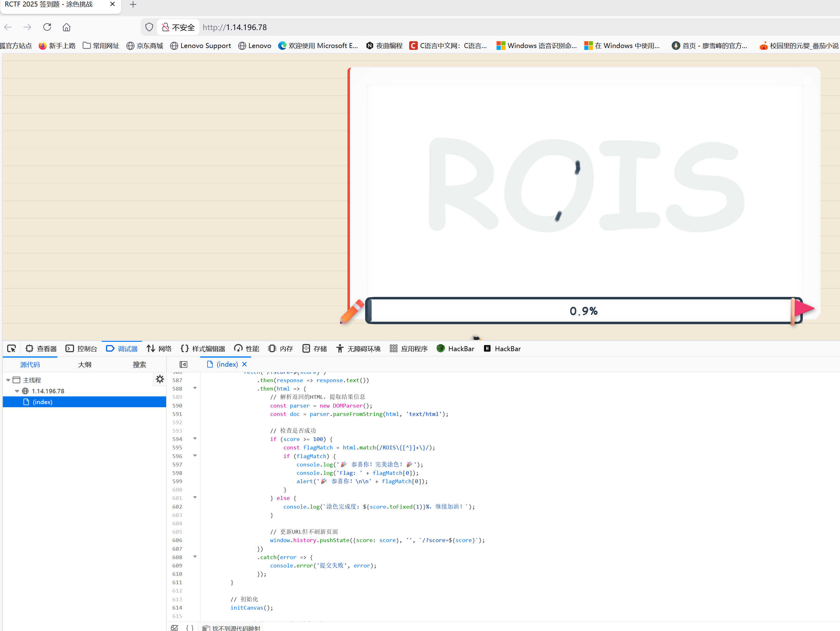The image size is (840, 631).
Task: Go to the browser home page
Action: 66,27
